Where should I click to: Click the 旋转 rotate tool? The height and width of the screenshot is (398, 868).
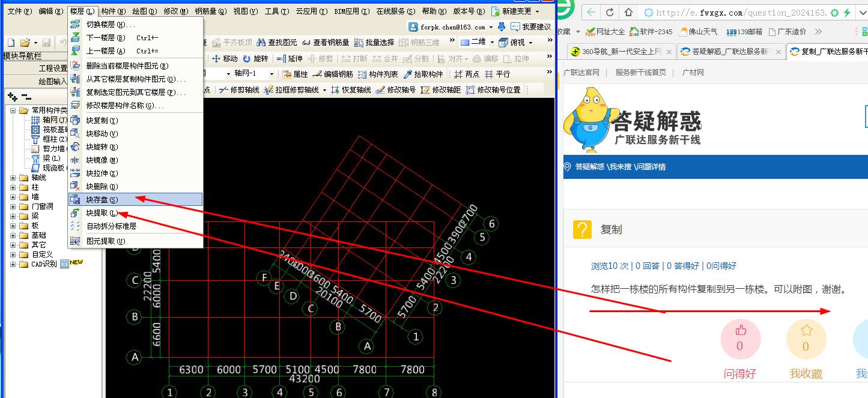256,58
